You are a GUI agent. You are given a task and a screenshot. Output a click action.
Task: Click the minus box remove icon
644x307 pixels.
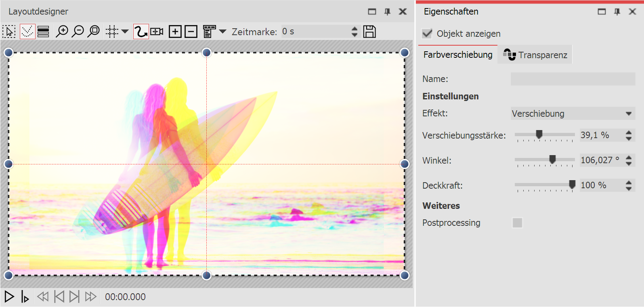tap(191, 32)
